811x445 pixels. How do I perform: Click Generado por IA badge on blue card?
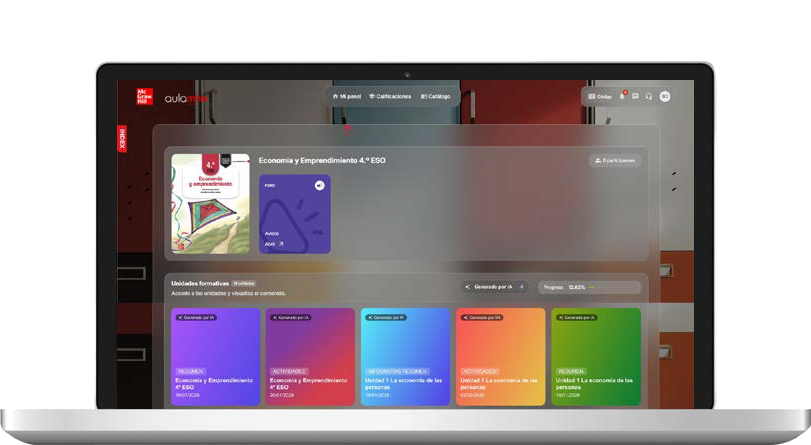386,317
